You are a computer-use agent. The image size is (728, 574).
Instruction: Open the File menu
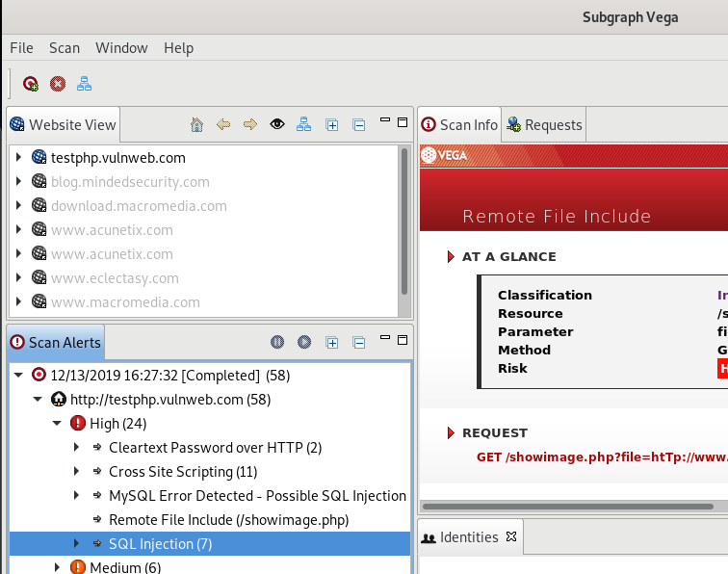21,48
